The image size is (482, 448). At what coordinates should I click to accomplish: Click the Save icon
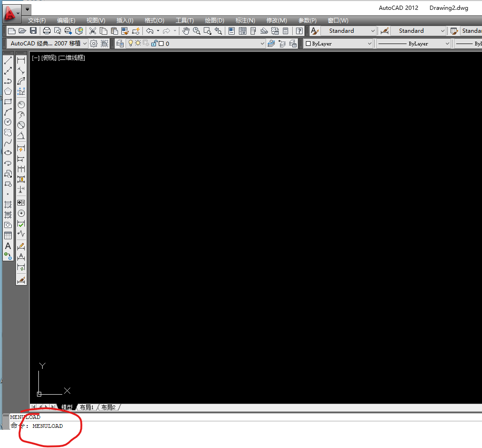tap(33, 31)
